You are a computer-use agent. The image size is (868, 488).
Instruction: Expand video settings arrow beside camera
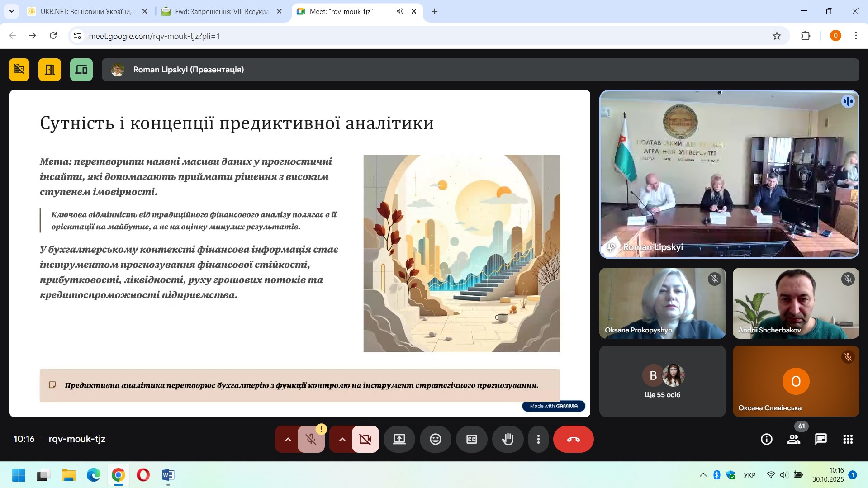[342, 439]
